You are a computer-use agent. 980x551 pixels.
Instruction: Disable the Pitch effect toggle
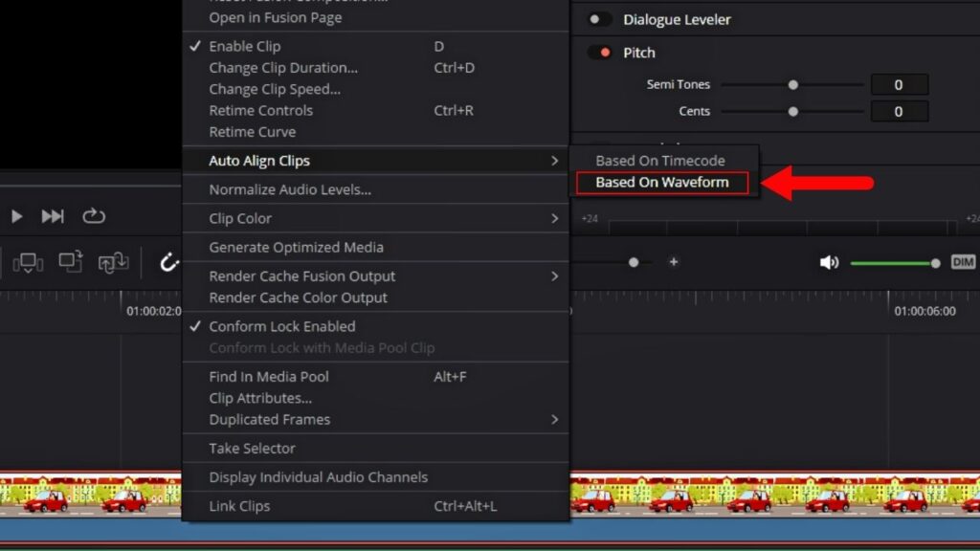click(600, 53)
